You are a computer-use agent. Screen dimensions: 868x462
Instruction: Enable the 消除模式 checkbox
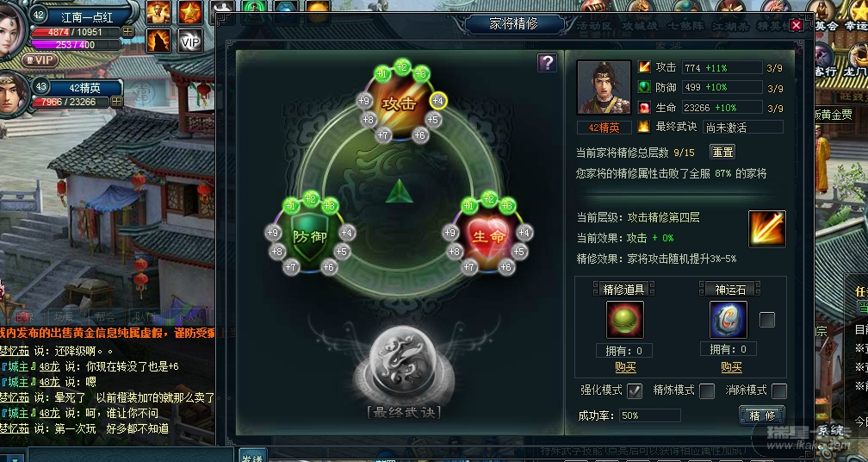pos(778,391)
